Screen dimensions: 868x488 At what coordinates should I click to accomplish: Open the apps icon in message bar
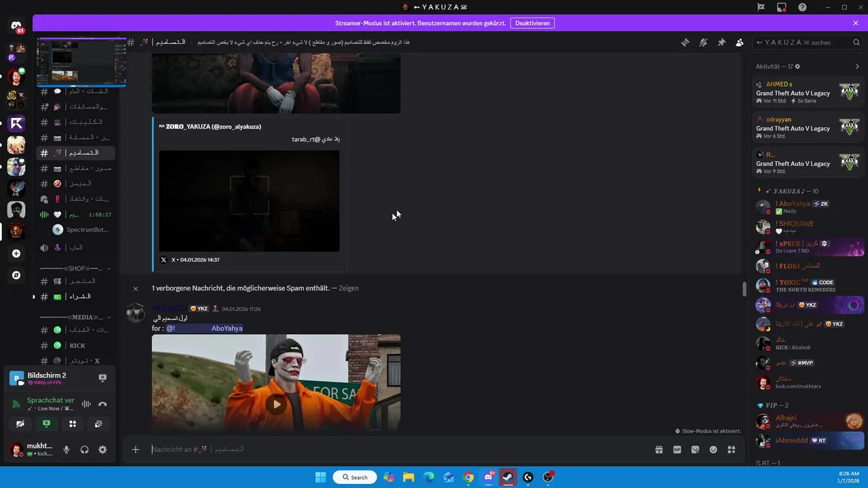[x=731, y=449]
